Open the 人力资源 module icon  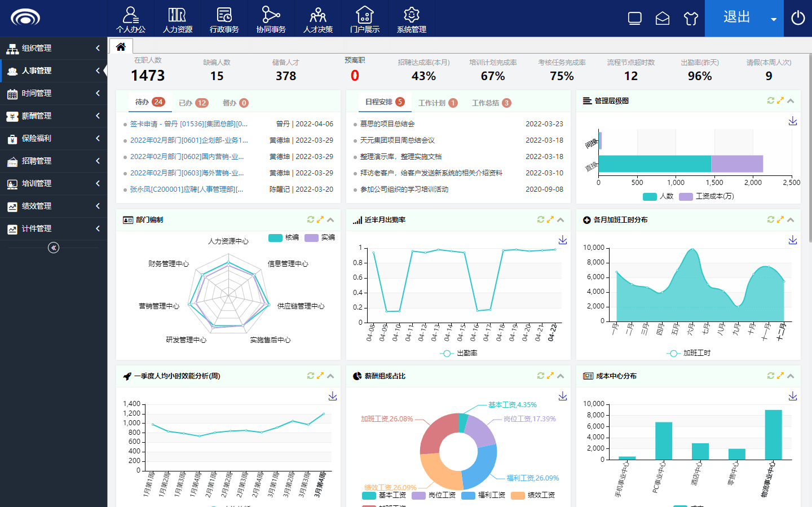point(178,19)
